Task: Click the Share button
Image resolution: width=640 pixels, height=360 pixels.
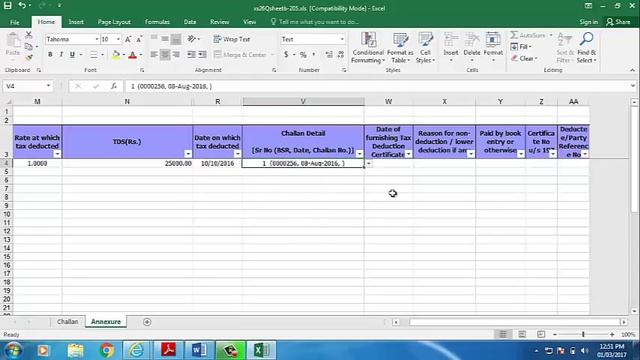Action: (618, 22)
